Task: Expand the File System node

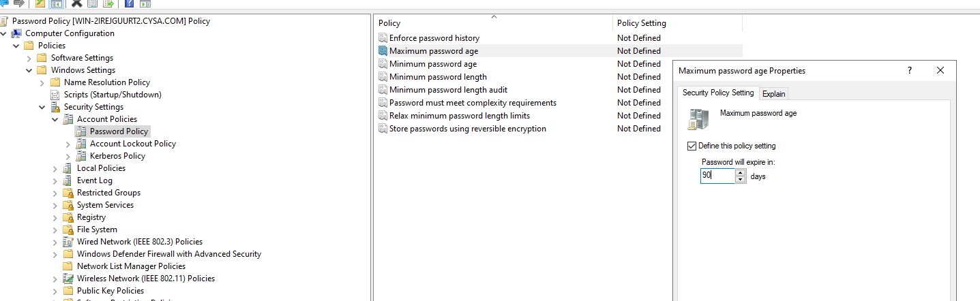Action: [x=55, y=229]
